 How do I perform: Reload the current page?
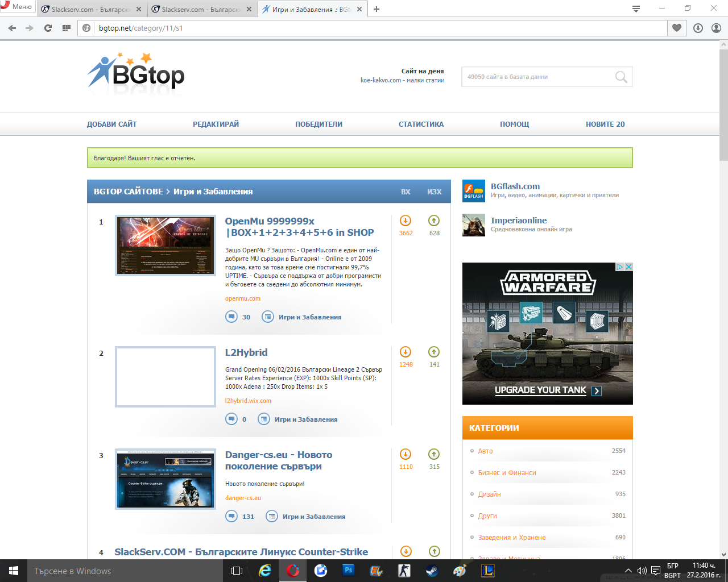tap(48, 28)
